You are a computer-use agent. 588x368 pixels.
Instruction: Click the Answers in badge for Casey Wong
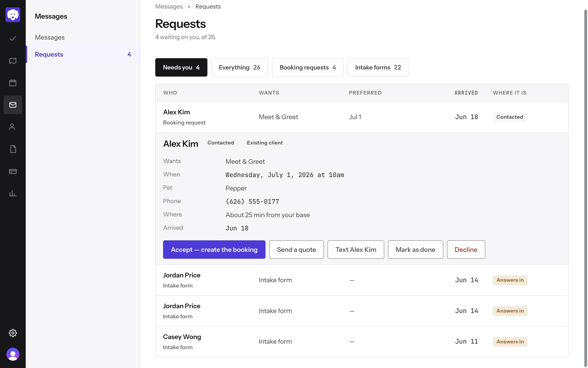coord(510,342)
